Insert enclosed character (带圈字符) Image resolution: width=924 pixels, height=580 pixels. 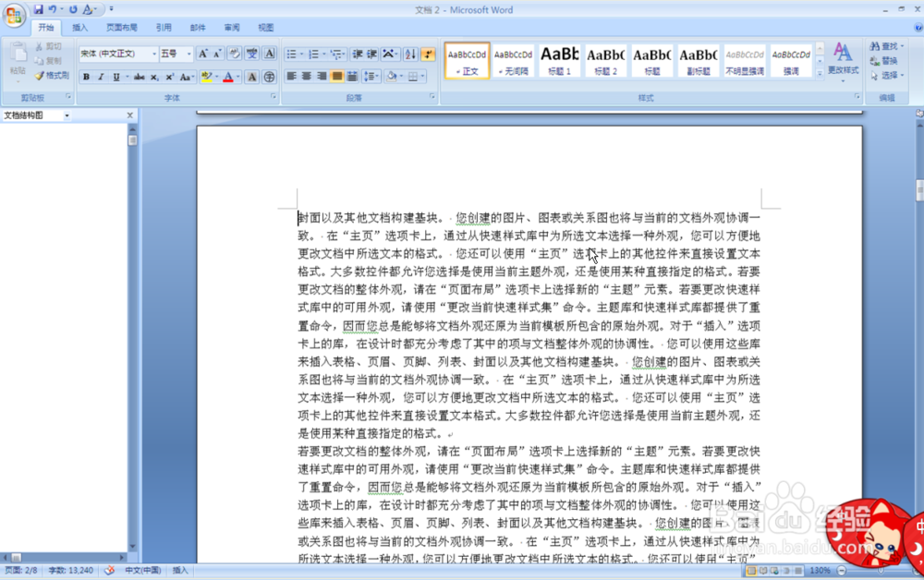pos(269,78)
